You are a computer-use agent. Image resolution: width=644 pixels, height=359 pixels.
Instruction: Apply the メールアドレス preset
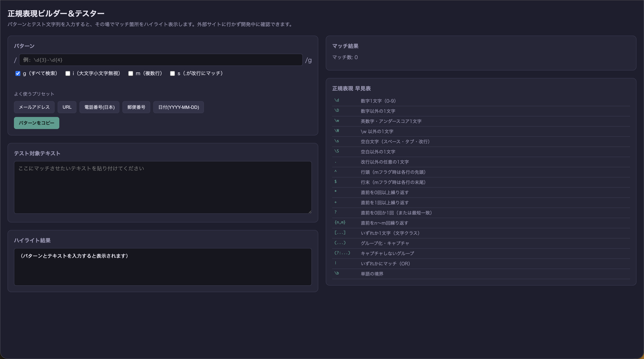[34, 107]
